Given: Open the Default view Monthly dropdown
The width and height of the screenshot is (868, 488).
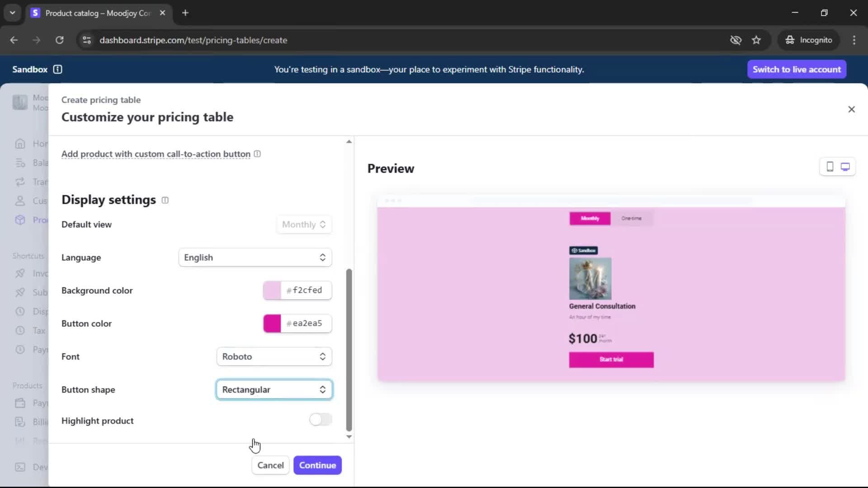Looking at the screenshot, I should click(x=304, y=225).
